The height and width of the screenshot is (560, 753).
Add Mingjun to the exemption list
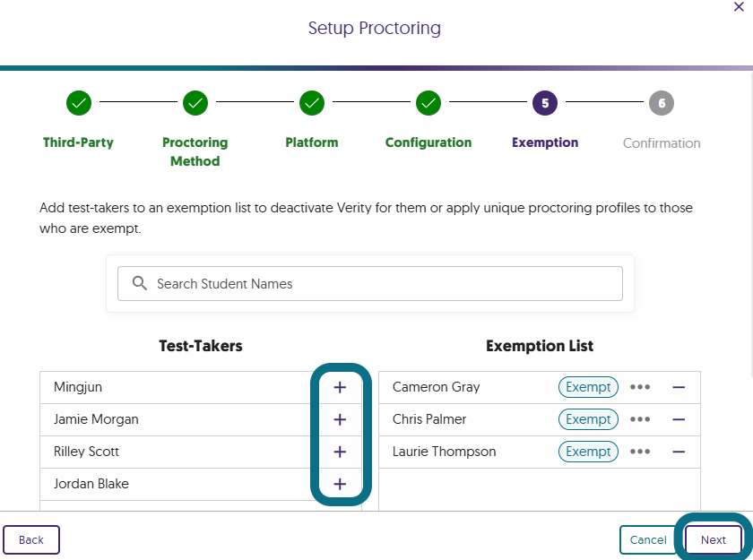340,387
